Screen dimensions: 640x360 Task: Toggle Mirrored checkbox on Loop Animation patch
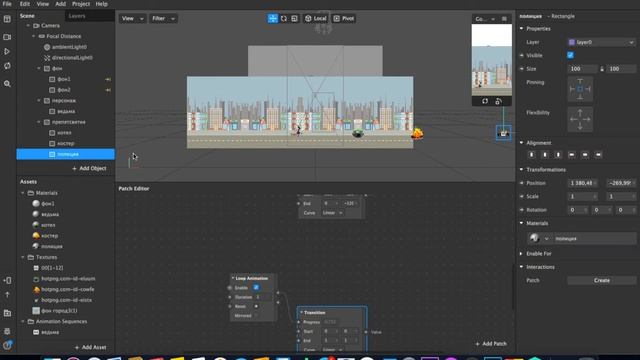[256, 316]
